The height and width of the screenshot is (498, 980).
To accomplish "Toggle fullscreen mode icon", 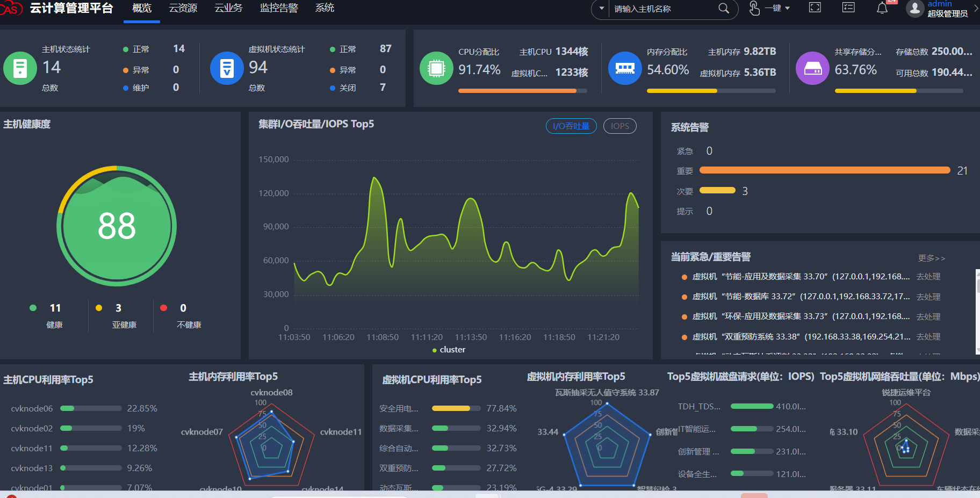I will (815, 8).
